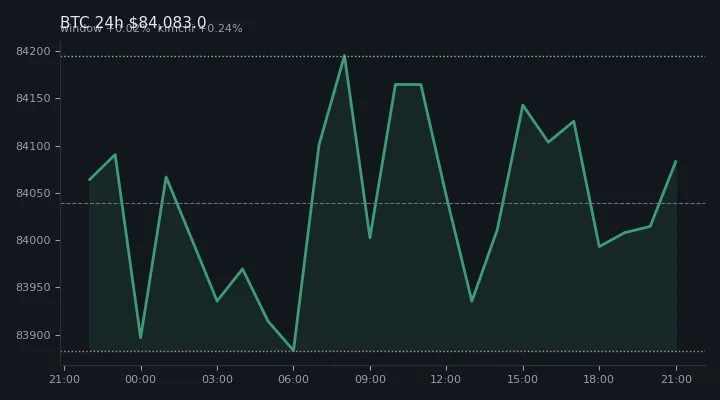Image resolution: width=720 pixels, height=400 pixels.
Task: Click the y-axis label "84050"
Action: (x=33, y=193)
